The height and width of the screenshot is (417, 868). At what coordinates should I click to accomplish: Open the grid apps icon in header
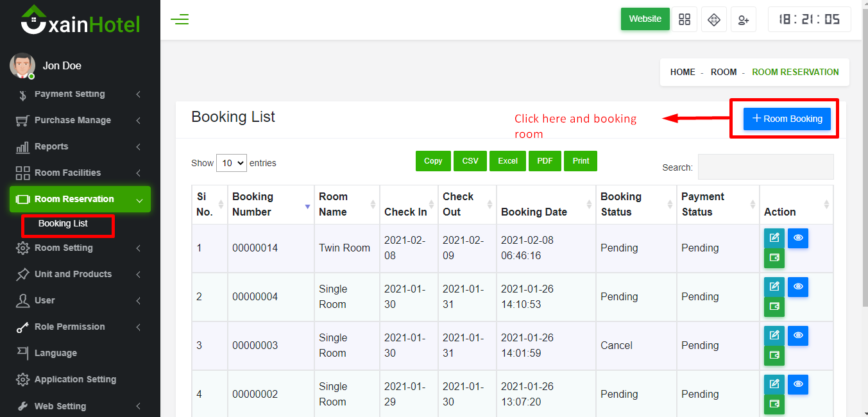tap(685, 20)
